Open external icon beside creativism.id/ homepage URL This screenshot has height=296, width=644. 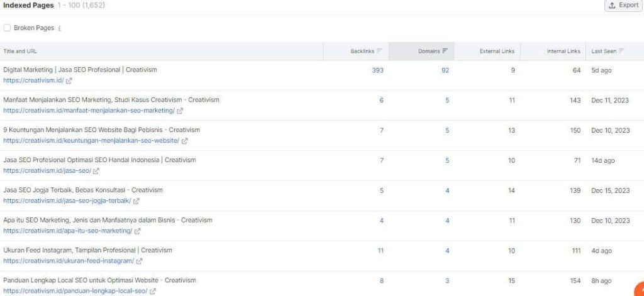(x=69, y=81)
